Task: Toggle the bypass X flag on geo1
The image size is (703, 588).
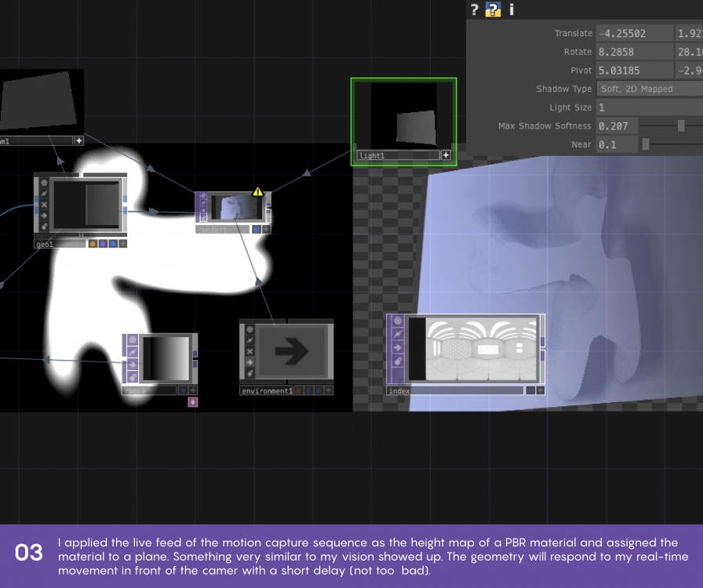Action: point(44,205)
